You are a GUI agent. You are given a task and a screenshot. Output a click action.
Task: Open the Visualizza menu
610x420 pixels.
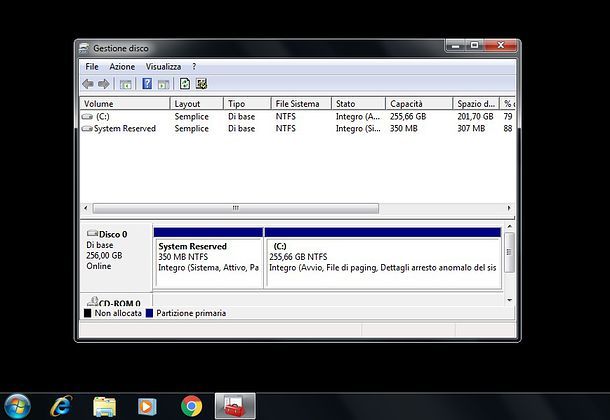tap(163, 66)
